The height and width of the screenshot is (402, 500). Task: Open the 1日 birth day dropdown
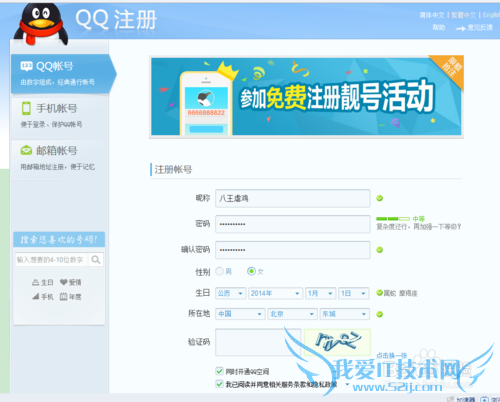[x=354, y=293]
